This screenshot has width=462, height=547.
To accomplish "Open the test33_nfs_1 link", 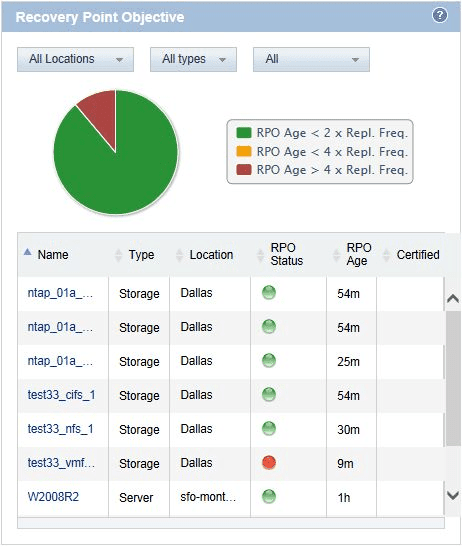I will pos(60,429).
